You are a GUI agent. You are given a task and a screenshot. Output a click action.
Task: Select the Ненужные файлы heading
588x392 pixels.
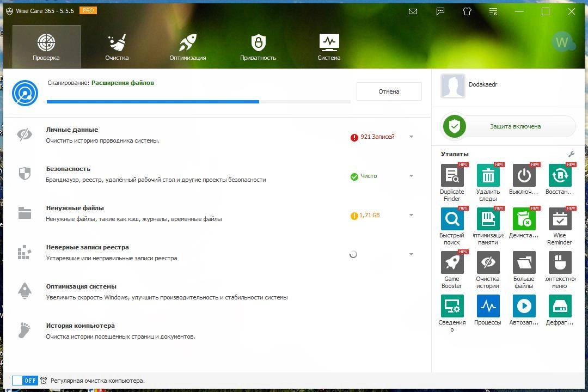click(x=75, y=208)
